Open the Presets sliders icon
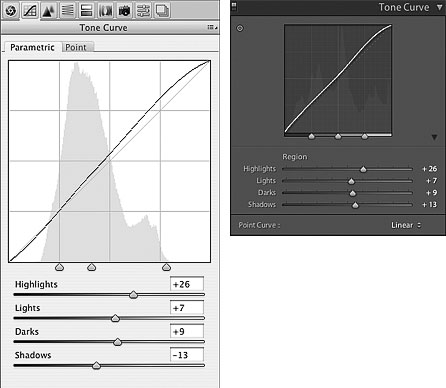This screenshot has height=388, width=446. point(143,11)
